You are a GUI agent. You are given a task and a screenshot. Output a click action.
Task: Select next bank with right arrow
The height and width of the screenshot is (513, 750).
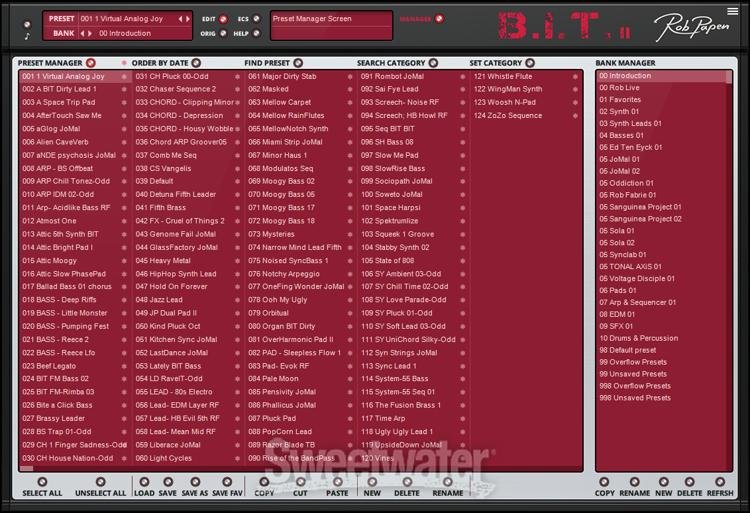tap(89, 33)
